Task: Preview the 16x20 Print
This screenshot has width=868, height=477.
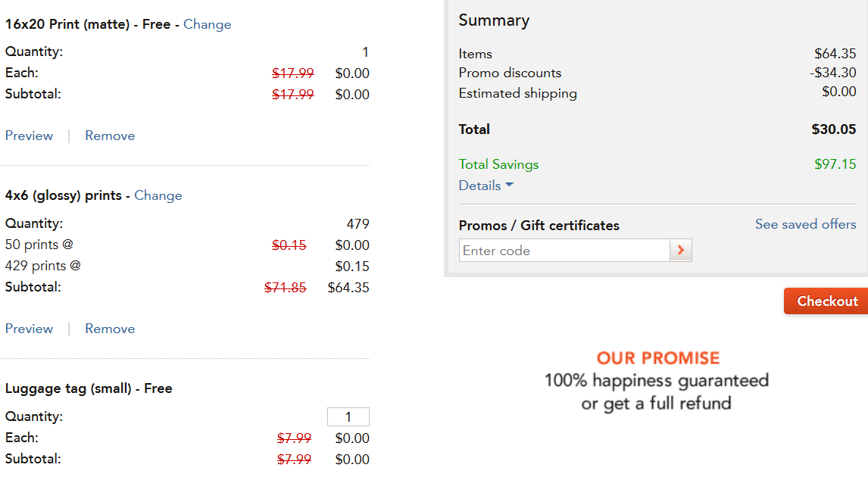Action: [x=29, y=135]
